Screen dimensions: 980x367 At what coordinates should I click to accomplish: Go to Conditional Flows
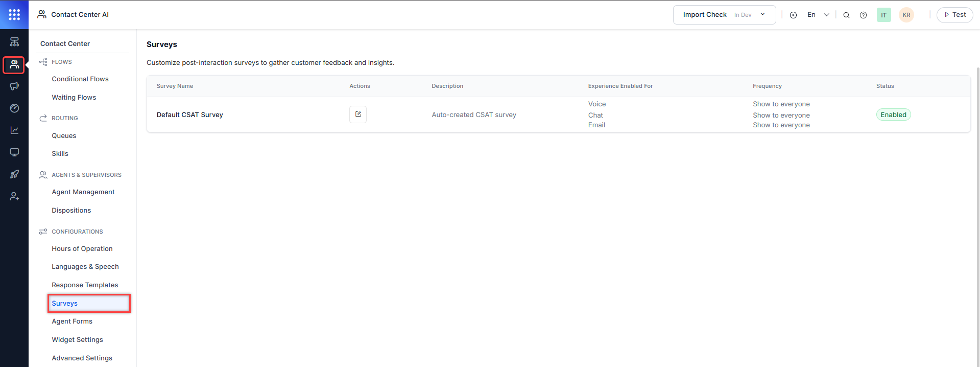click(x=80, y=79)
